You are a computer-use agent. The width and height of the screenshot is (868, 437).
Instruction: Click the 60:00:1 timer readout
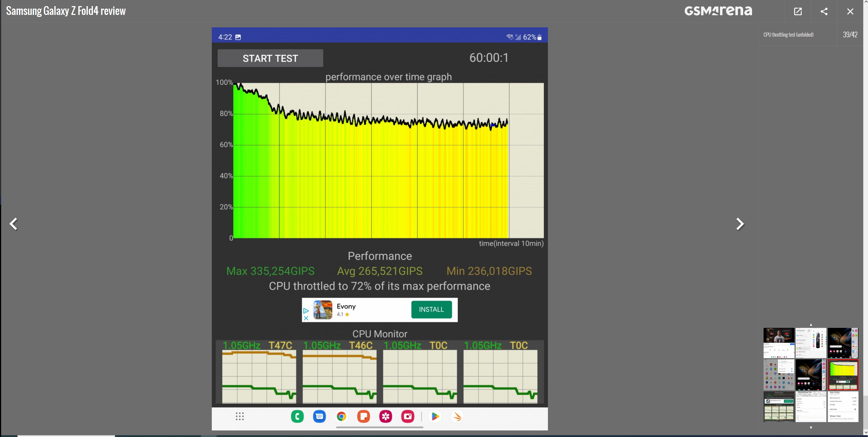pyautogui.click(x=488, y=58)
